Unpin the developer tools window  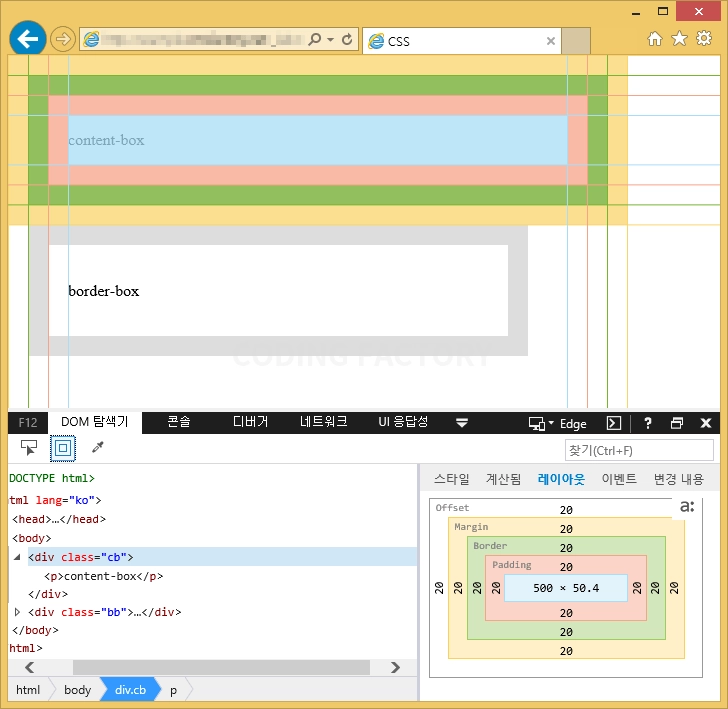click(677, 423)
